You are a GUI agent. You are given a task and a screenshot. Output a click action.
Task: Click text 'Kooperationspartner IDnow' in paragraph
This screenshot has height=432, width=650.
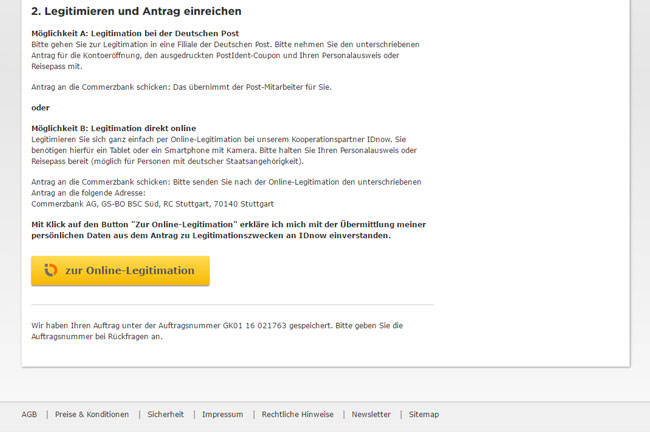(x=342, y=139)
